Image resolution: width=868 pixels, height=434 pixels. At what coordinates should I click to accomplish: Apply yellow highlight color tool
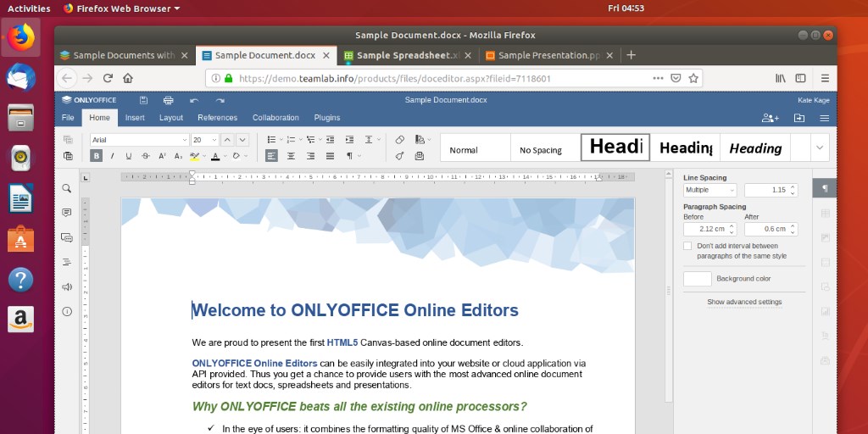point(194,156)
